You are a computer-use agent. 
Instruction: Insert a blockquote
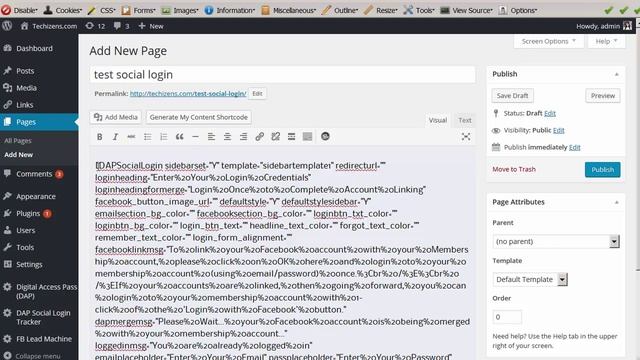point(180,137)
